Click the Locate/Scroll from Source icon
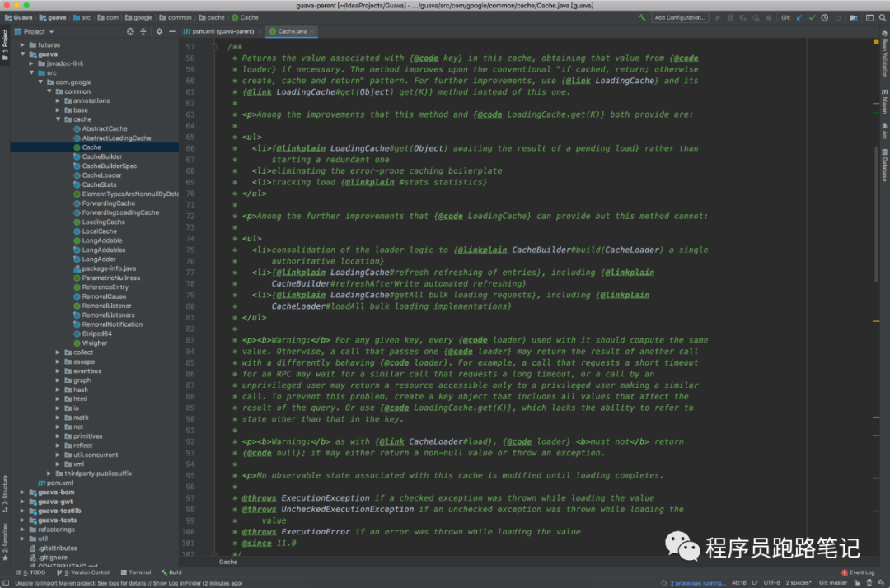 pyautogui.click(x=130, y=32)
